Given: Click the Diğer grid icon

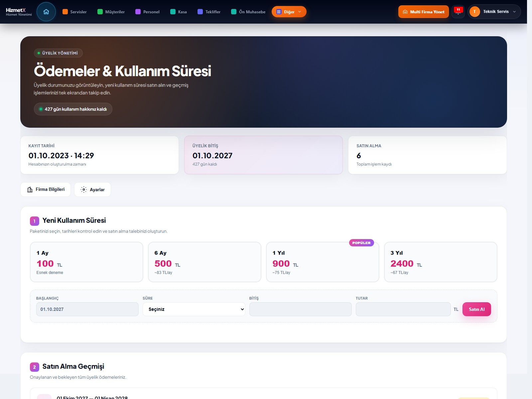Looking at the screenshot, I should 279,12.
